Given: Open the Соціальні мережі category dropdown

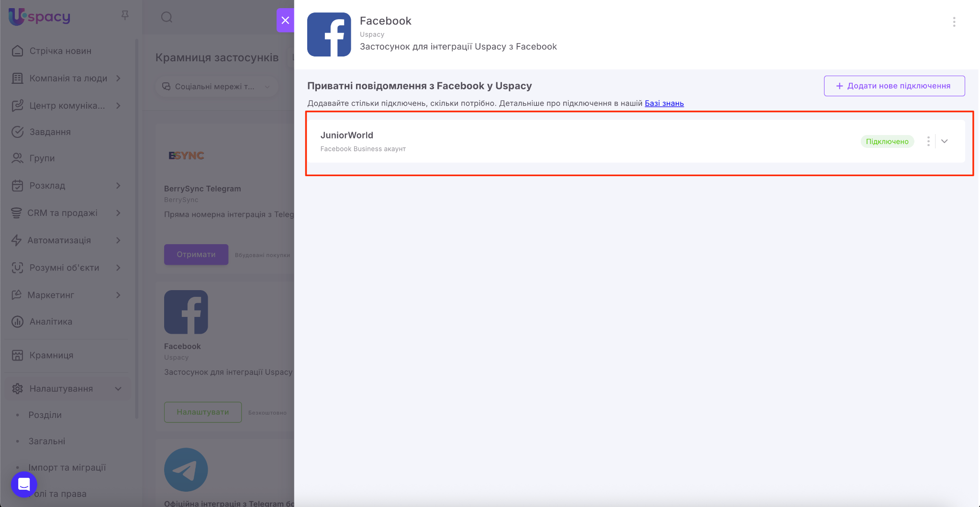Looking at the screenshot, I should tap(216, 87).
